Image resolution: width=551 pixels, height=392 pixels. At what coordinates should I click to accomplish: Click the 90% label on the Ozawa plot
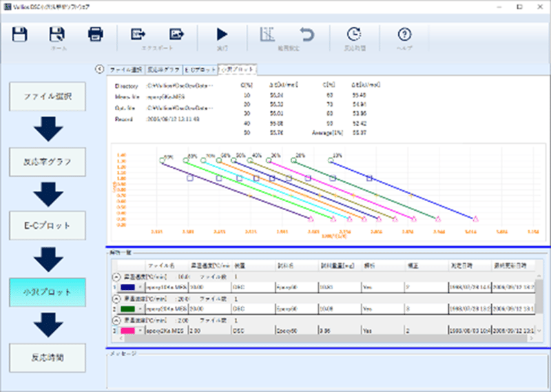pos(168,157)
